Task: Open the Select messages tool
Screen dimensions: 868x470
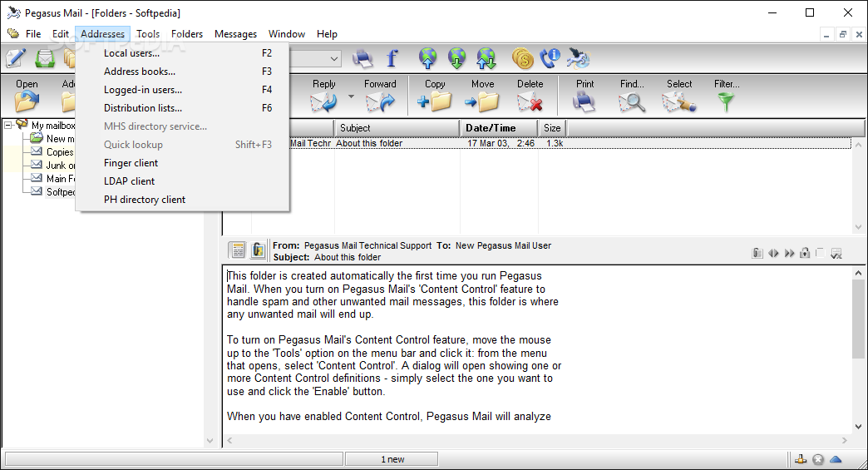Action: coord(679,95)
